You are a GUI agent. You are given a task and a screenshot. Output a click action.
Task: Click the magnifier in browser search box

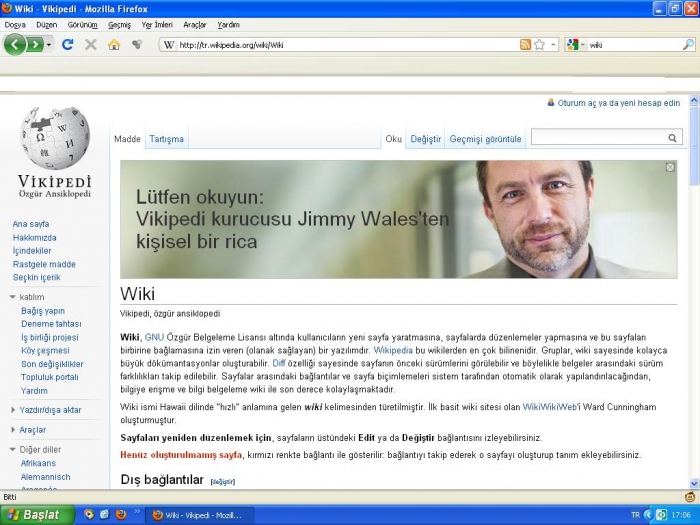coord(688,44)
